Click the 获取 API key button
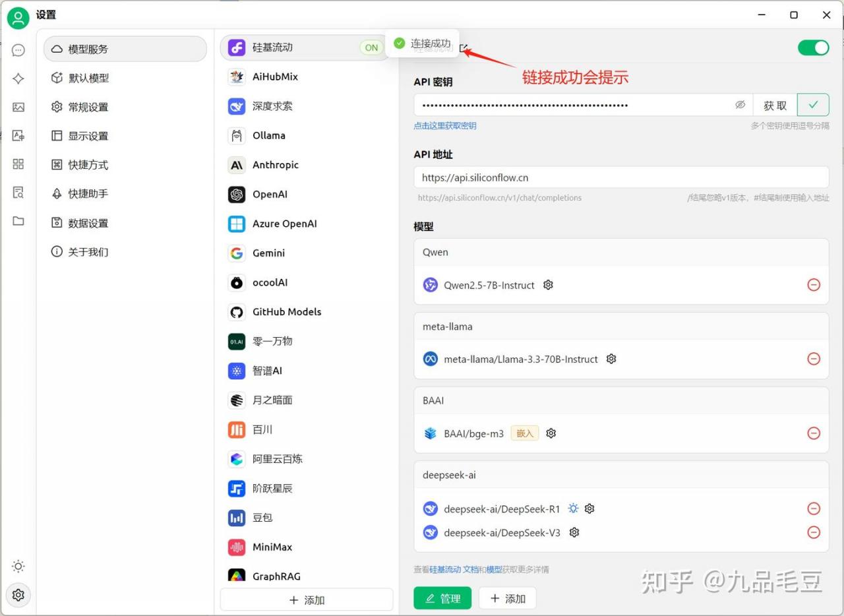This screenshot has width=844, height=616. (775, 105)
